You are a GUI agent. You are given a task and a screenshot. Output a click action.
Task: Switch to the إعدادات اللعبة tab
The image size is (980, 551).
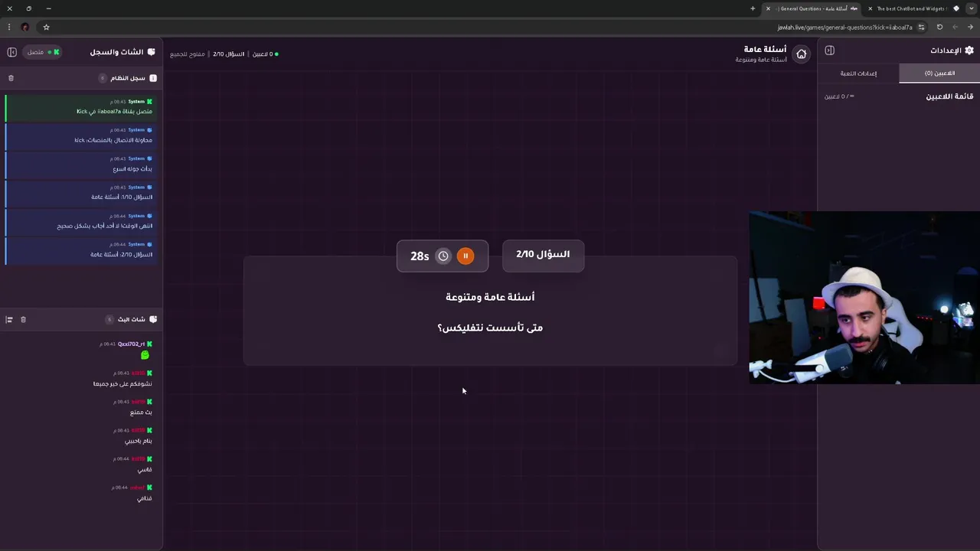858,73
